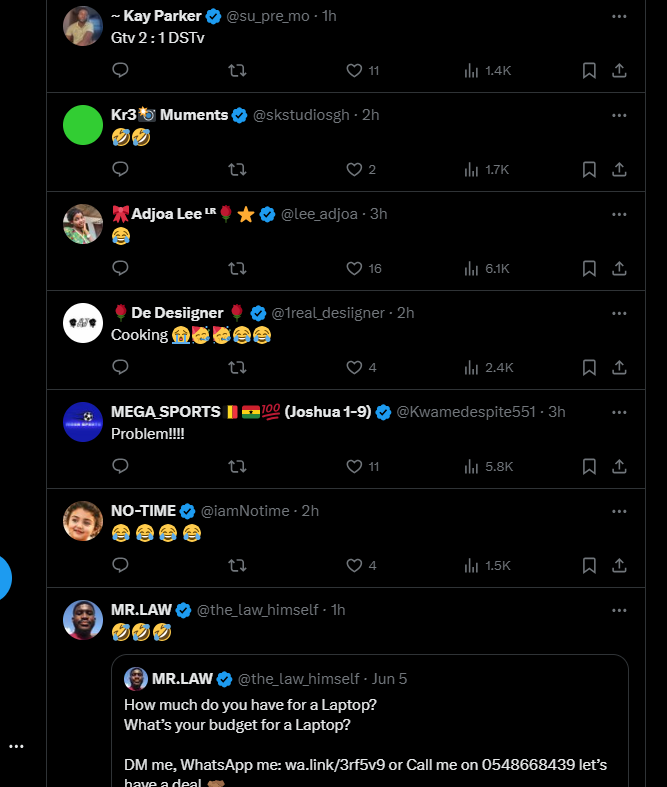Image resolution: width=667 pixels, height=787 pixels.
Task: Share De Desiigner's Cooking reply
Action: (x=619, y=368)
